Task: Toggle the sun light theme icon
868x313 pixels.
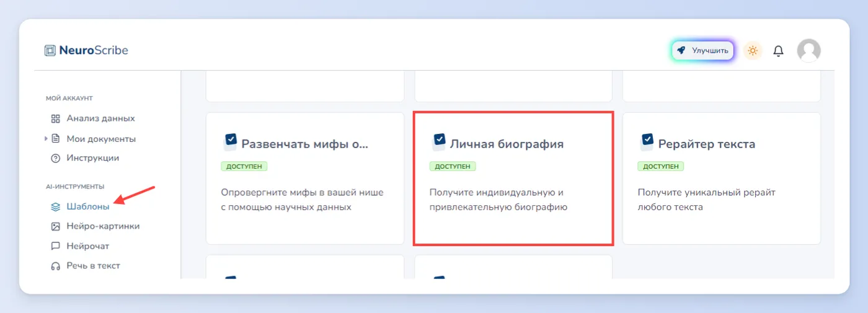Action: (753, 50)
